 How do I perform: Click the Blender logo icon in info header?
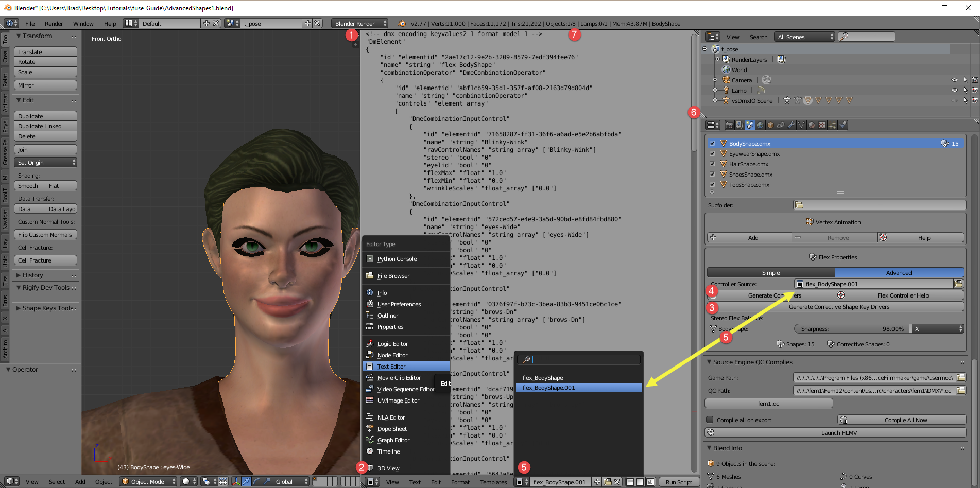coord(402,24)
